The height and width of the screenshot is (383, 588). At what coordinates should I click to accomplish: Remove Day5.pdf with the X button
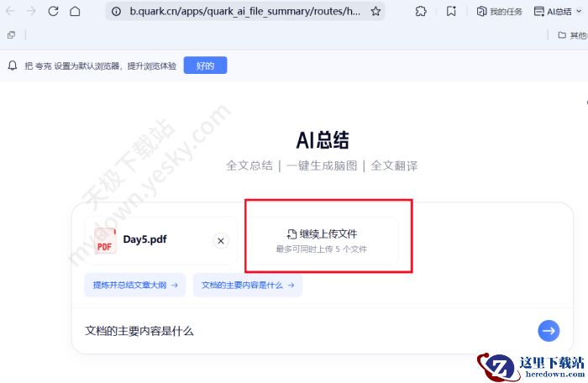[x=221, y=241]
